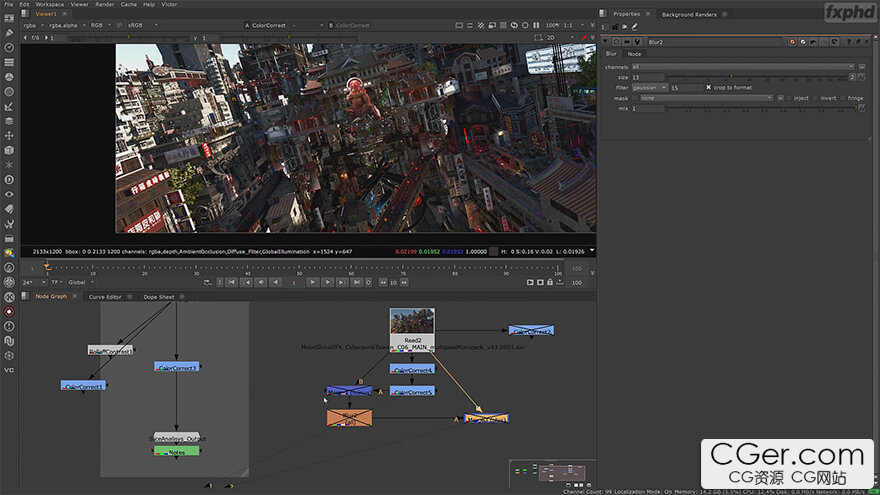Click the Image nodes toolbar icon
This screenshot has height=495, width=880.
tap(9, 19)
